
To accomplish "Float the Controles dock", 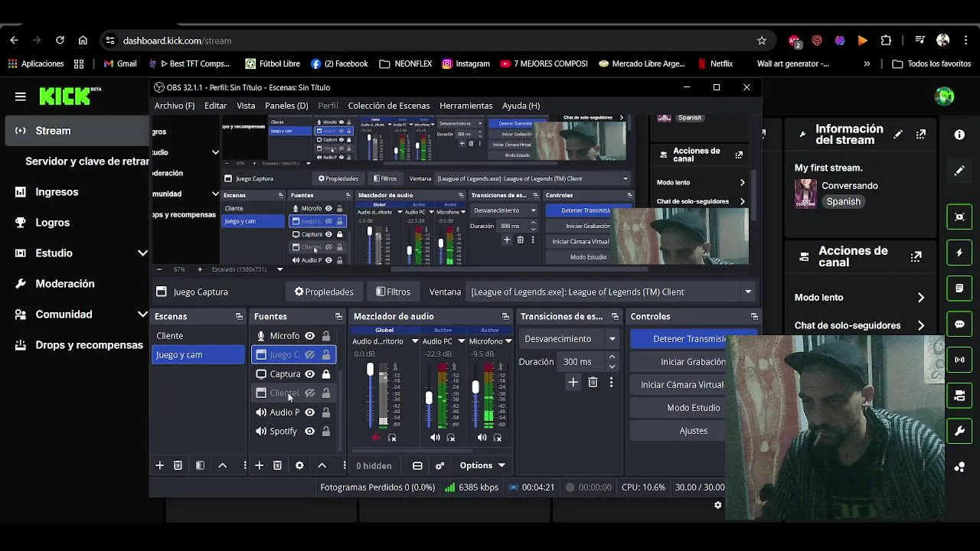I will click(754, 317).
